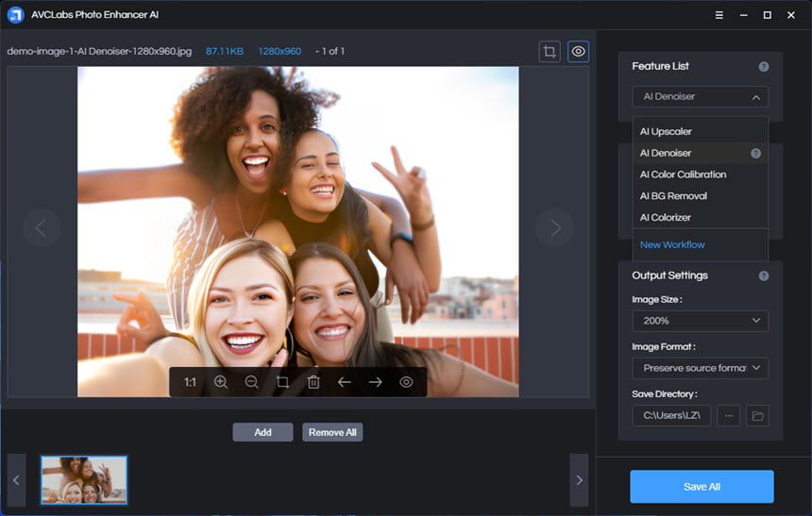The image size is (812, 516).
Task: Open save folder with folder icon
Action: (757, 416)
